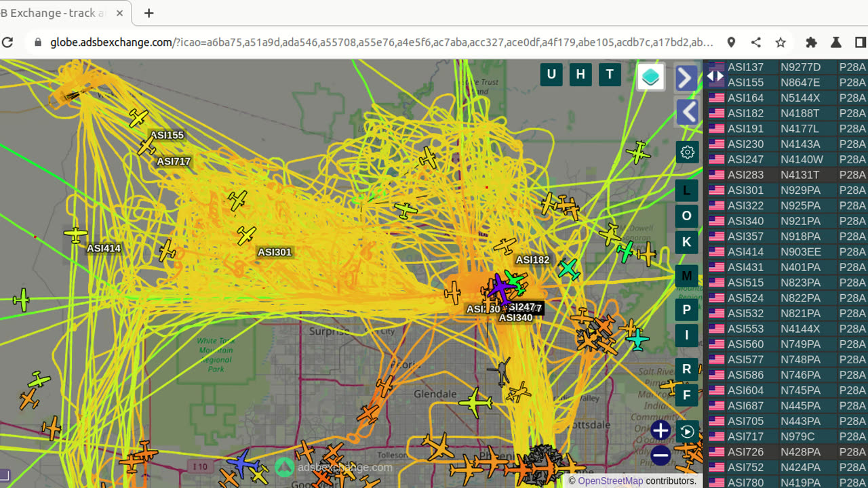Reload the page
The height and width of the screenshot is (488, 868).
tap(7, 42)
